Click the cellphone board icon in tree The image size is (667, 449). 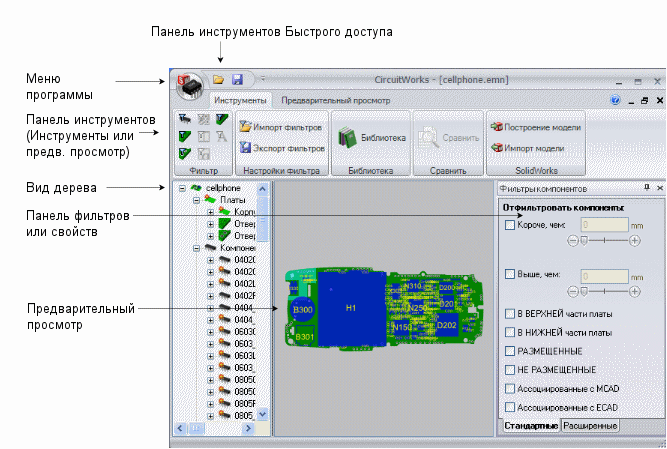(197, 188)
